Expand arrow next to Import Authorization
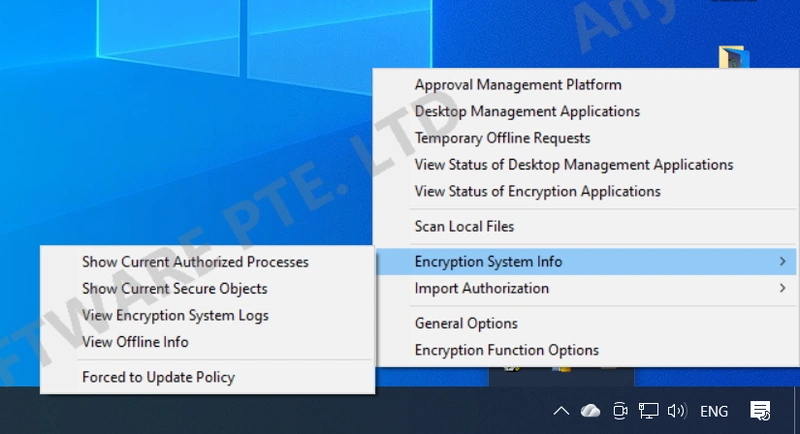 point(783,288)
